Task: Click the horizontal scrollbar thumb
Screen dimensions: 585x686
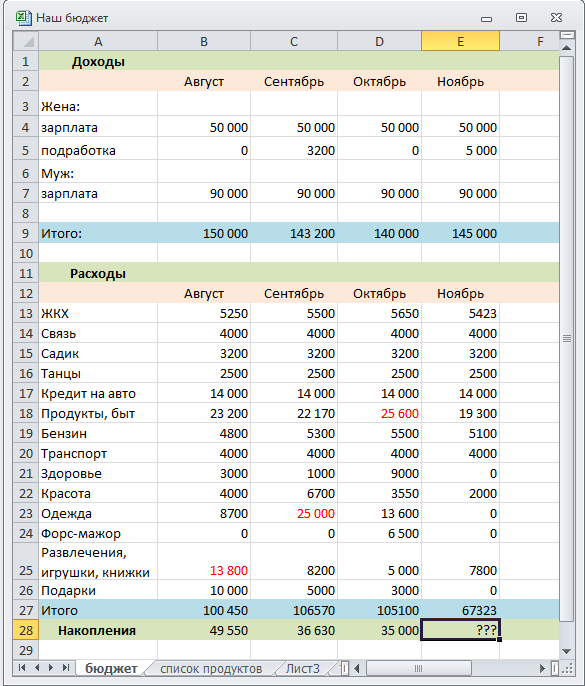Action: pyautogui.click(x=418, y=668)
